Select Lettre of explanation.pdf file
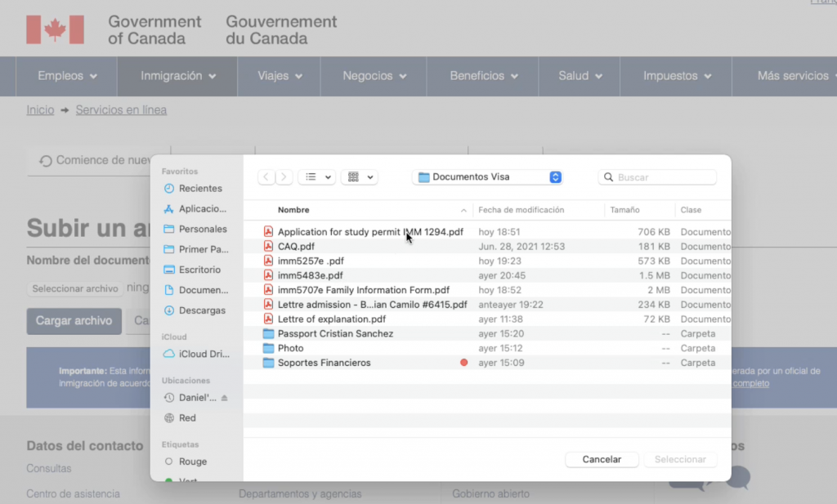The height and width of the screenshot is (504, 837). (x=331, y=319)
